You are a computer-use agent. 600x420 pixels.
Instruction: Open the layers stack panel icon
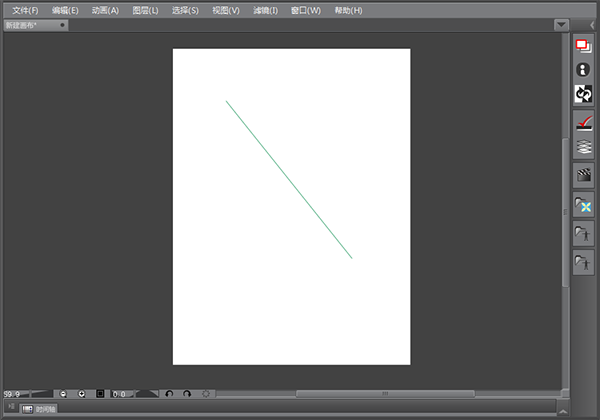584,146
